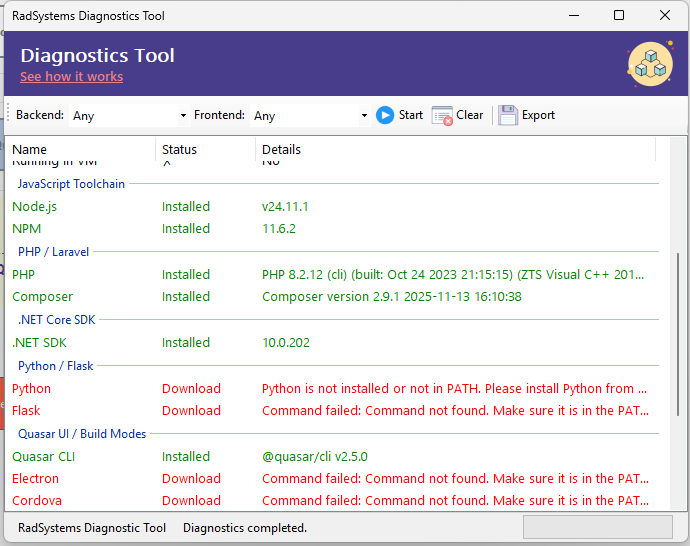Image resolution: width=690 pixels, height=546 pixels.
Task: Click the vertical scrollbar in results list
Action: 680,330
